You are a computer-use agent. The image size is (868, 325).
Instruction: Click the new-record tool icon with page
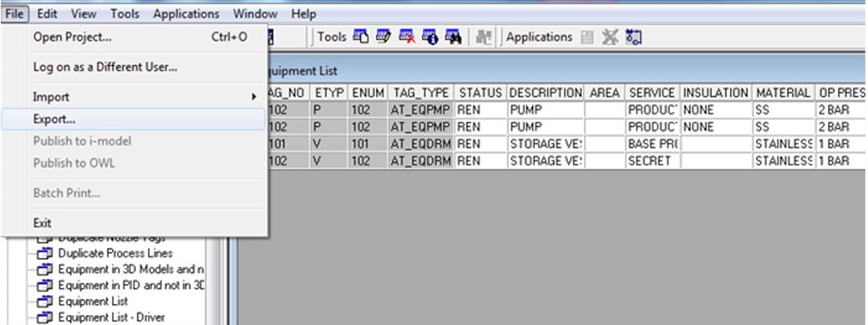tap(360, 37)
